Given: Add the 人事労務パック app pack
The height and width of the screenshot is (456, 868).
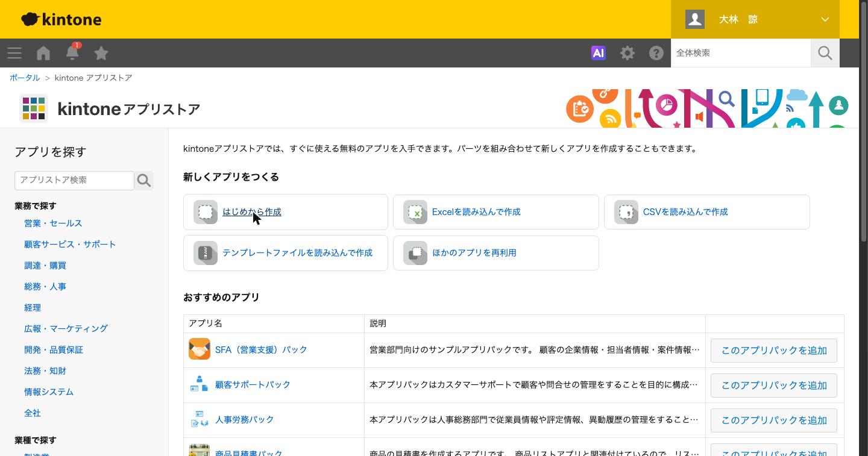Looking at the screenshot, I should pos(774,420).
